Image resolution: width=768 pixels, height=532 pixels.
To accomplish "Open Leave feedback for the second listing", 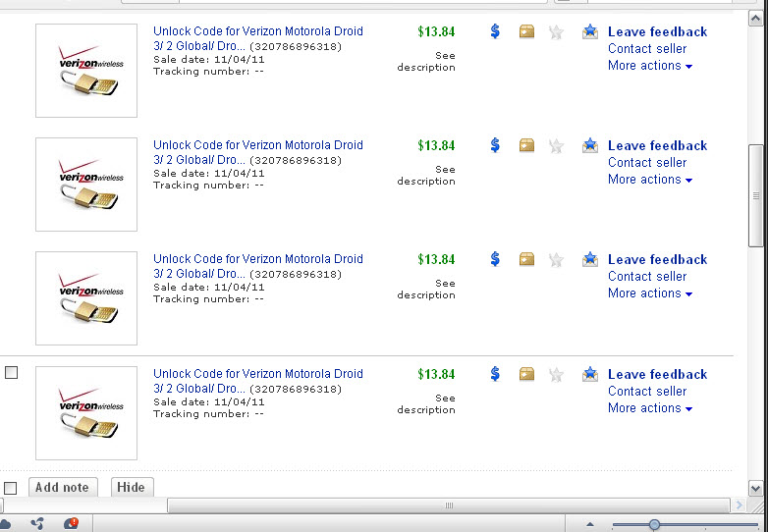I will tap(657, 146).
